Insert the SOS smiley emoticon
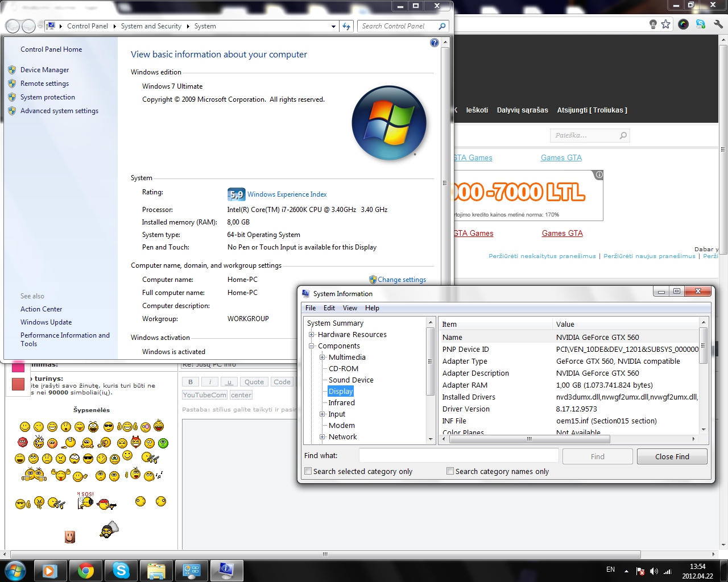Viewport: 728px width, 582px height. click(85, 501)
